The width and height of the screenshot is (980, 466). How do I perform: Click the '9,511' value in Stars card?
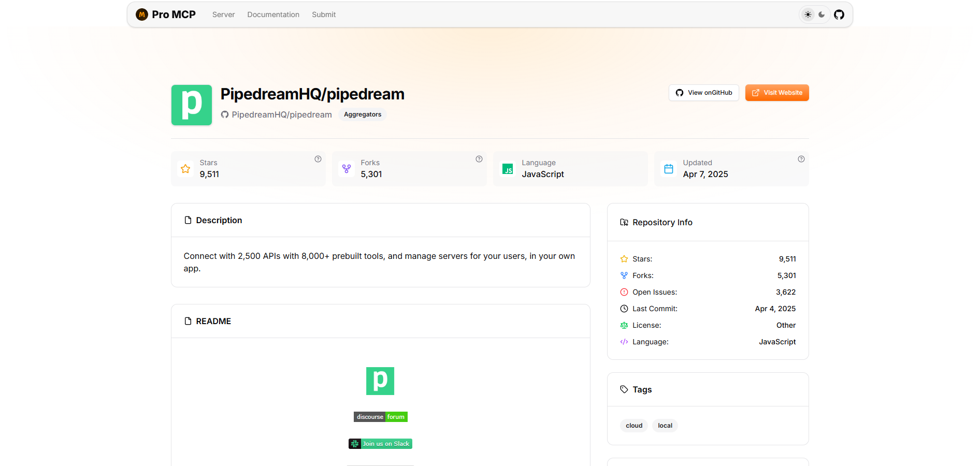[209, 174]
